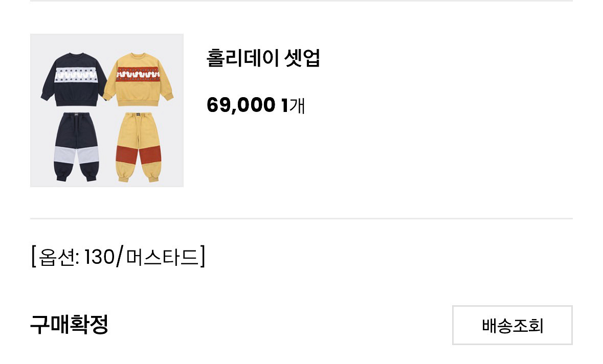Screen dimensions: 603x364
Task: Open the 홀리데이 셋업 product thumbnail
Action: [x=107, y=110]
